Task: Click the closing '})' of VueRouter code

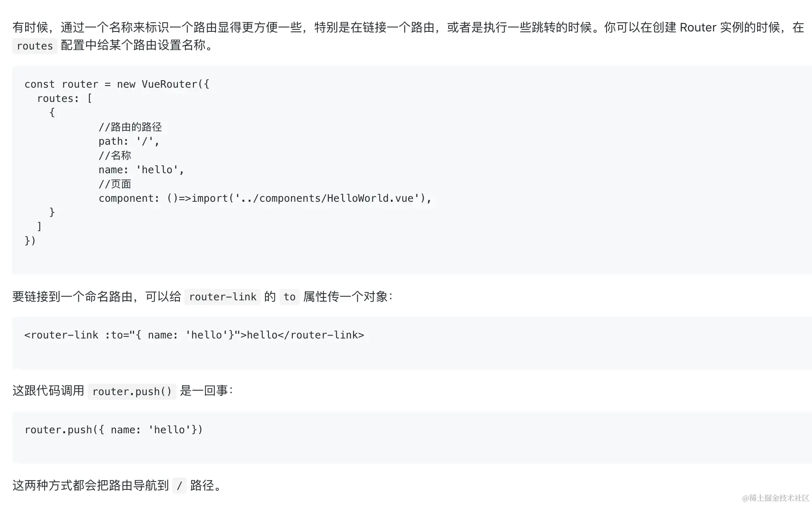Action: (30, 241)
